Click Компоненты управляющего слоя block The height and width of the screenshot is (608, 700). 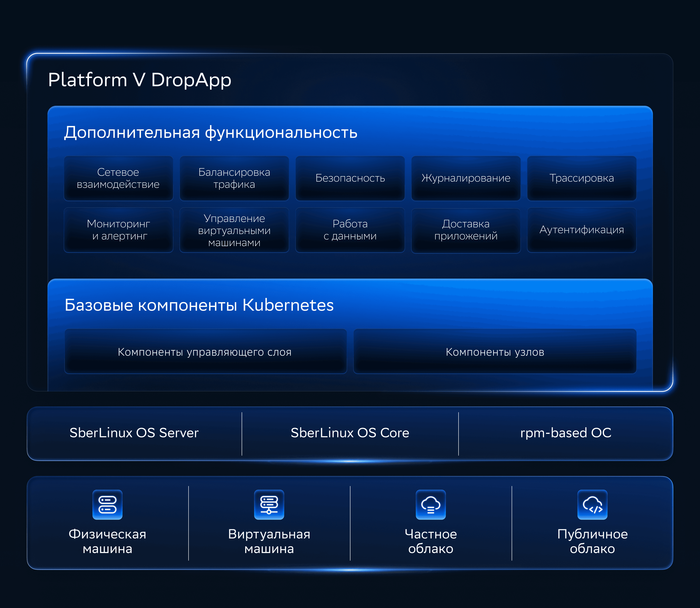coord(205,351)
